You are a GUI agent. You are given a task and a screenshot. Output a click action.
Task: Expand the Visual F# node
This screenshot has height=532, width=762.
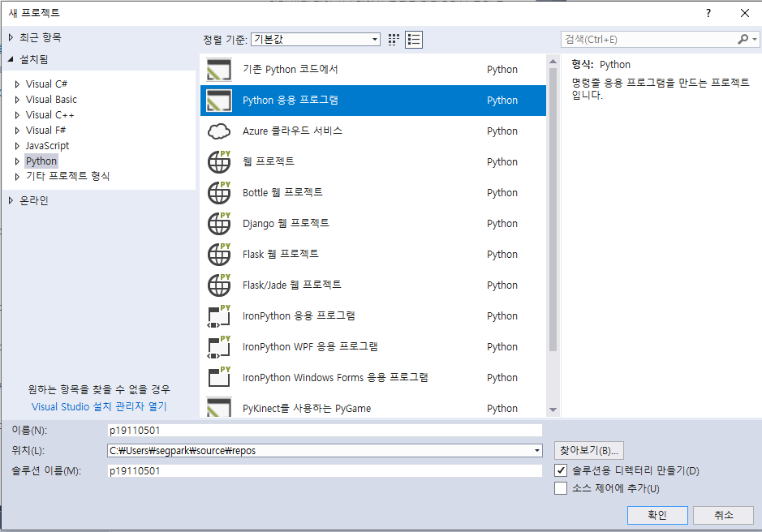click(x=17, y=131)
